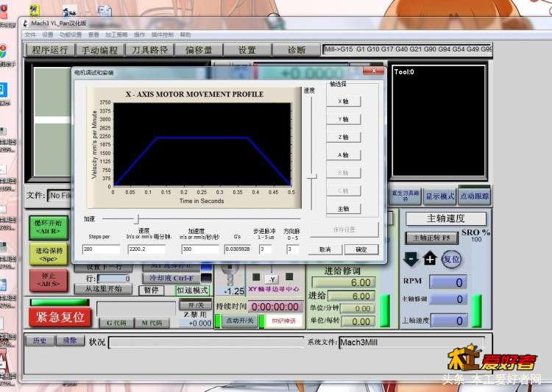
Task: Click the 步进脉冲 1-5 us field
Action: tap(265, 249)
